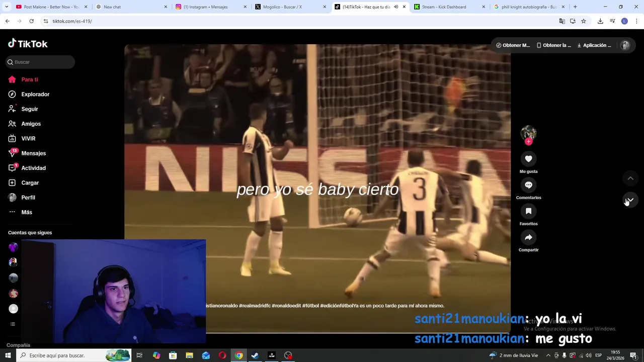Open TikTok Mensajes inbox
The image size is (644, 362).
click(x=27, y=153)
